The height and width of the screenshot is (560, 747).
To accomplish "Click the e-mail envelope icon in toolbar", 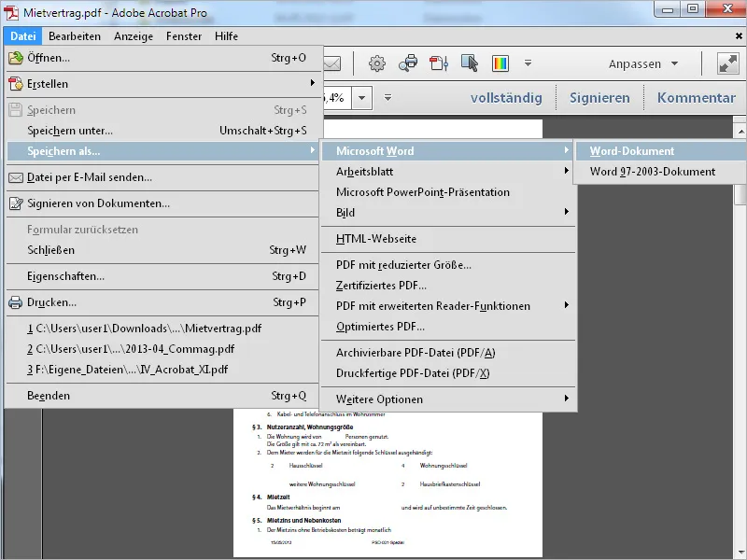I will (332, 63).
